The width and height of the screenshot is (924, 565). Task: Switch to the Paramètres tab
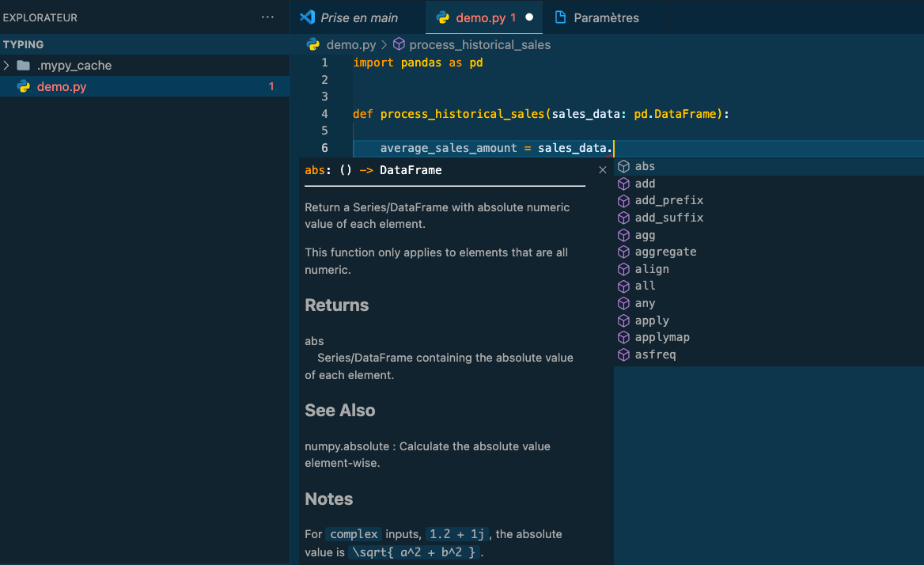(596, 17)
